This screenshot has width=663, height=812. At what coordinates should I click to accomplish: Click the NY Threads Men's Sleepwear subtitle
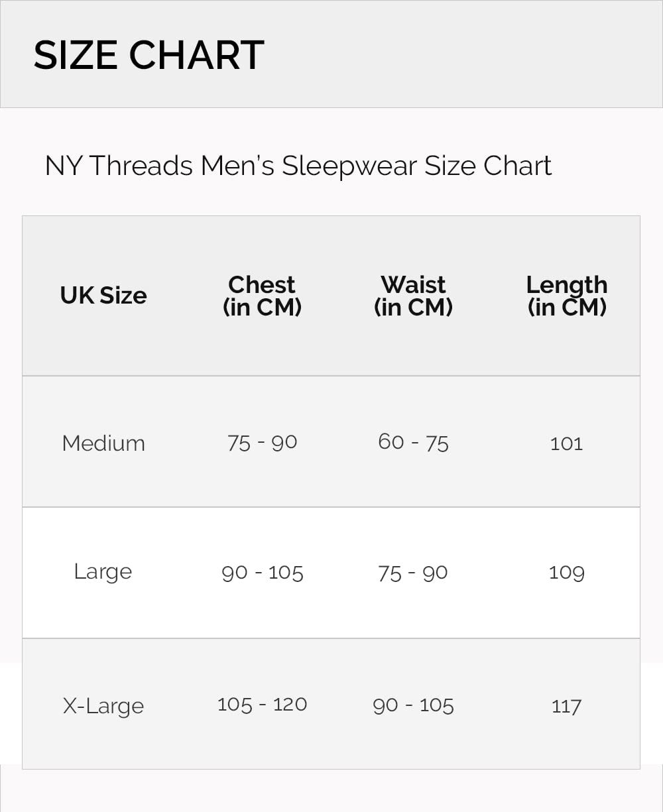pos(298,166)
